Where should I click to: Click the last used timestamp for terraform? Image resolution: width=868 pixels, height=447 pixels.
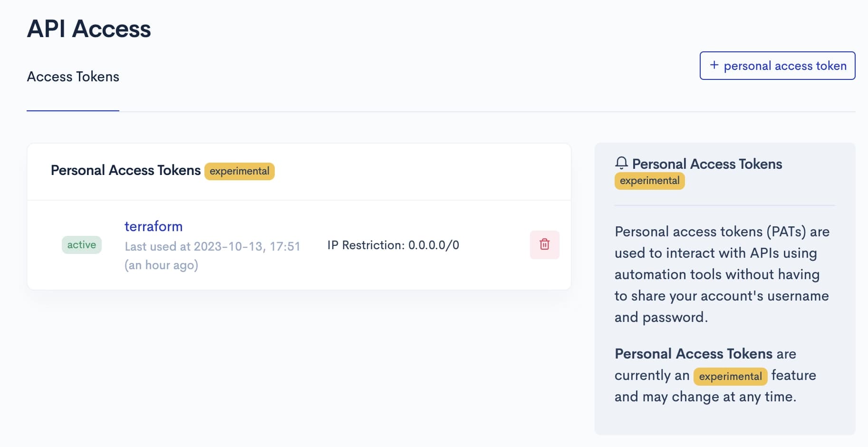pos(212,246)
